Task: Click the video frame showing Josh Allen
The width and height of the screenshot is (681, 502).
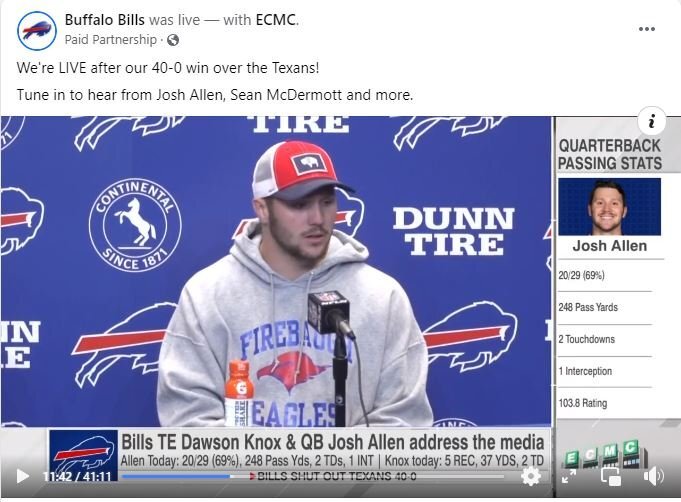Action: [x=276, y=271]
